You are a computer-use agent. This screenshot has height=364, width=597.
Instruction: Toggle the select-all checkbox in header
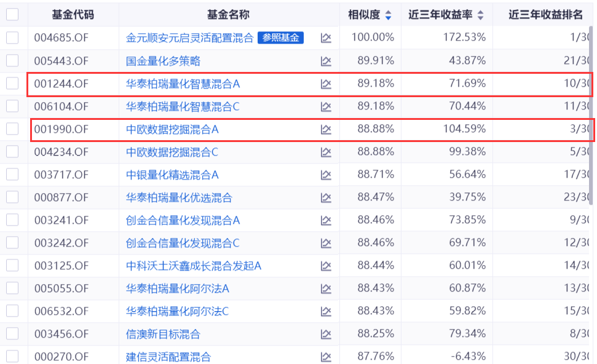pos(12,15)
